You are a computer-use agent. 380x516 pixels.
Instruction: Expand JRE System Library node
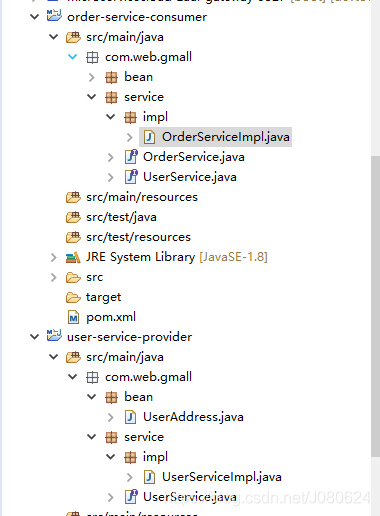(x=54, y=257)
